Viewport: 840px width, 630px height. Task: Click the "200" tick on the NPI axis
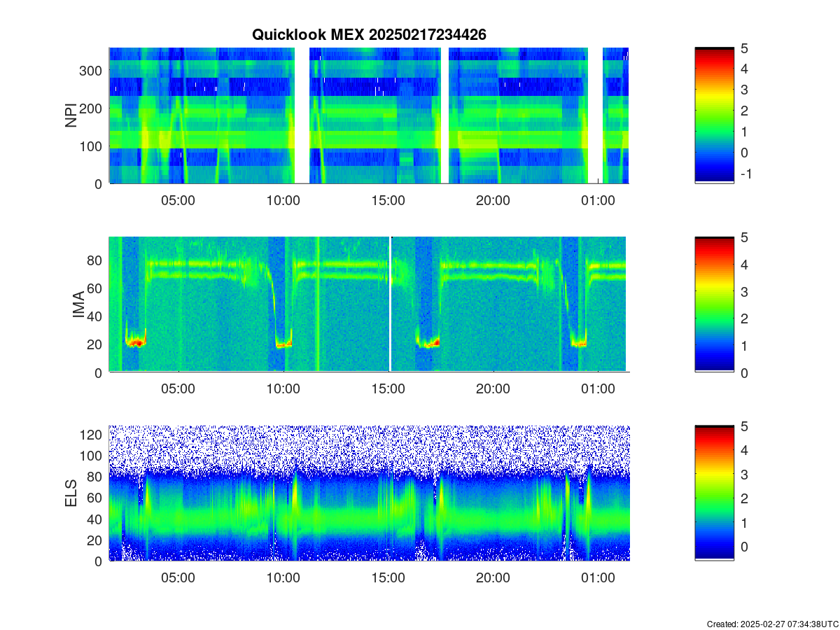[x=92, y=108]
